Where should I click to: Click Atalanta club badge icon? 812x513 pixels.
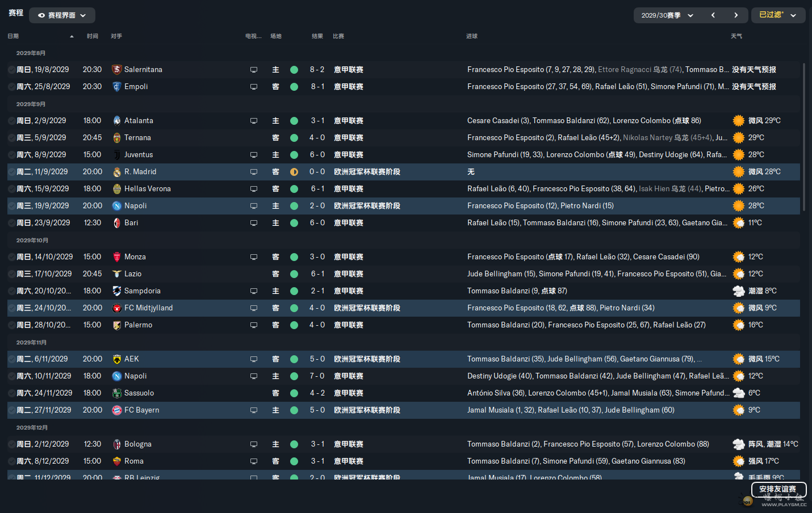[x=117, y=121]
